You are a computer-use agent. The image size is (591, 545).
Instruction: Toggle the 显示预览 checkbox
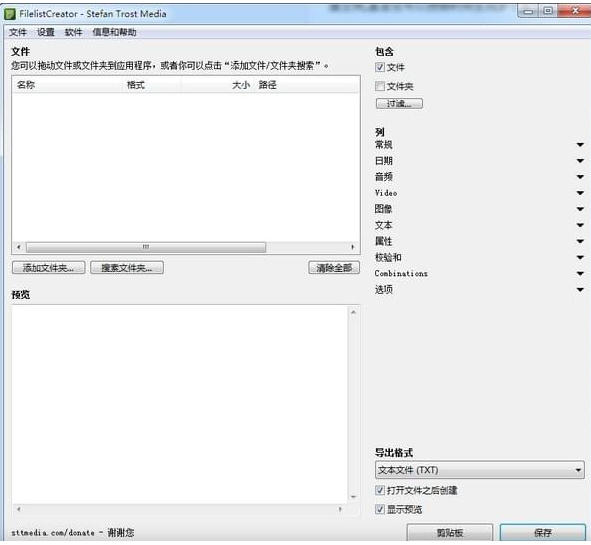tap(380, 510)
